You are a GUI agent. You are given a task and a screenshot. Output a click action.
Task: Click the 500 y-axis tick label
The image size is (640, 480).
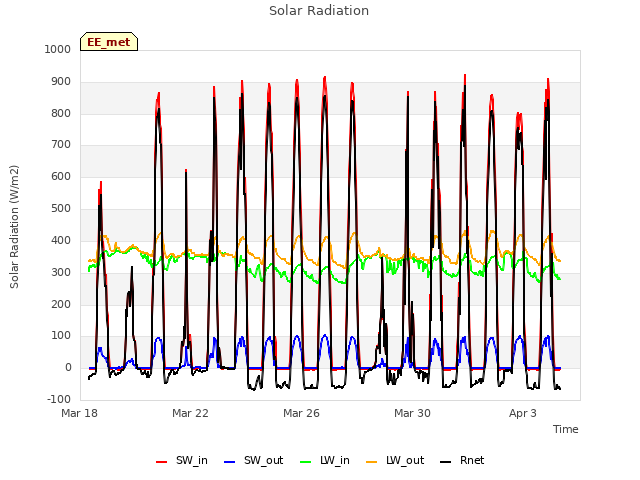click(61, 209)
